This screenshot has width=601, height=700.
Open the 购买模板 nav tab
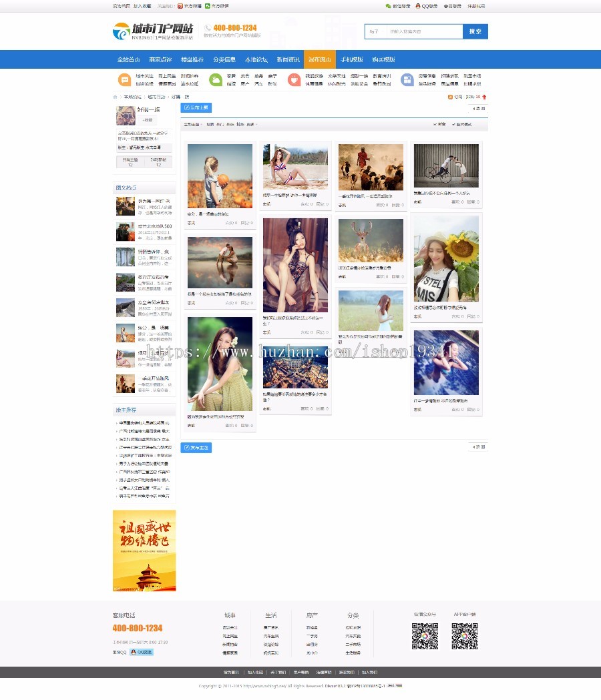tap(383, 59)
